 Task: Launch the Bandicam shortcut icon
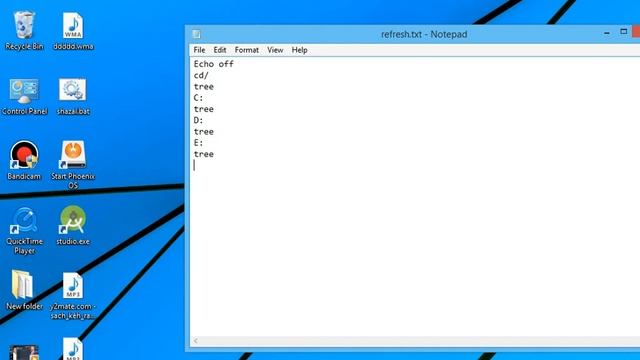tap(24, 160)
